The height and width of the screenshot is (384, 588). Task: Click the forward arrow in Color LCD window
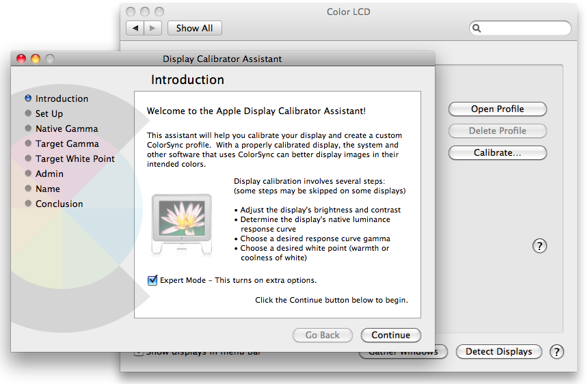point(152,28)
